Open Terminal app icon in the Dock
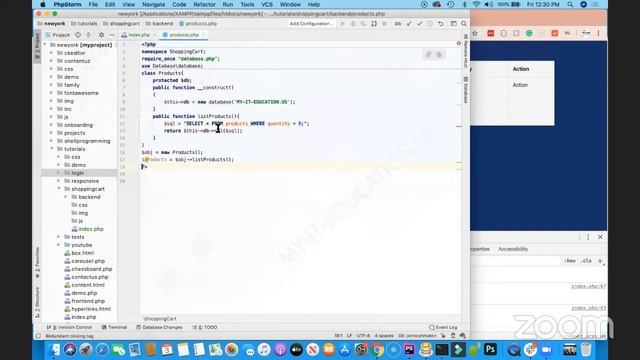Image resolution: width=640 pixels, height=360 pixels. (442, 350)
